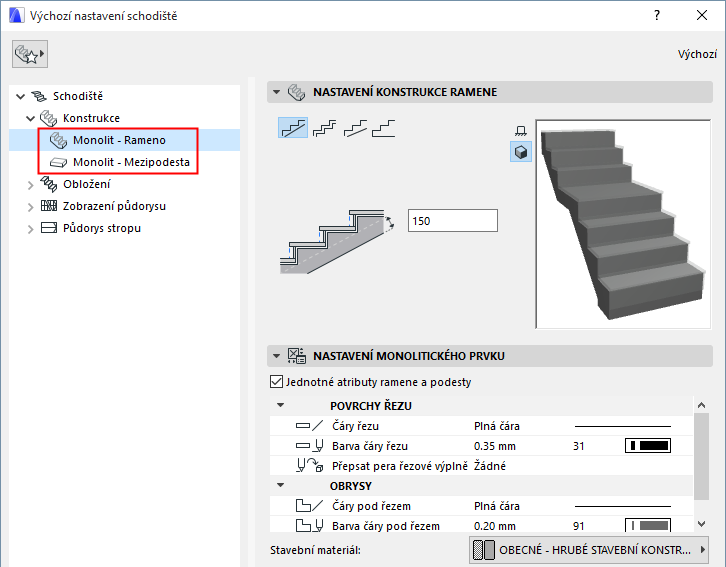Screen dimensions: 726x567
Task: Switch preview to 2D floor plan view
Action: pos(521,131)
